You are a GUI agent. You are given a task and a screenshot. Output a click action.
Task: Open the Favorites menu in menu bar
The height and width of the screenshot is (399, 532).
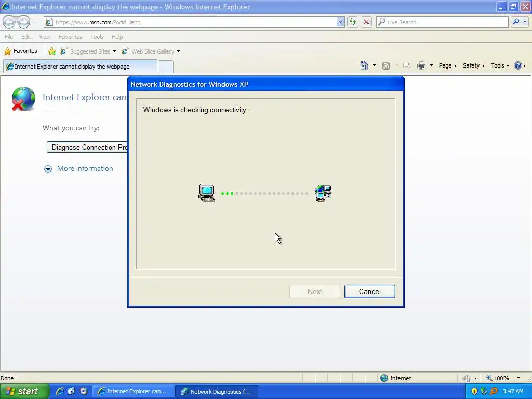(70, 37)
